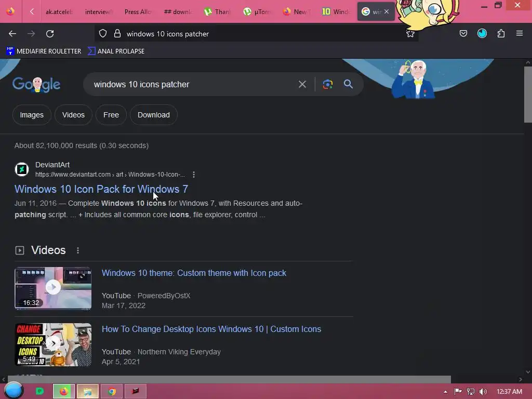
Task: Open more options for the DeviantArt result
Action: click(x=194, y=175)
